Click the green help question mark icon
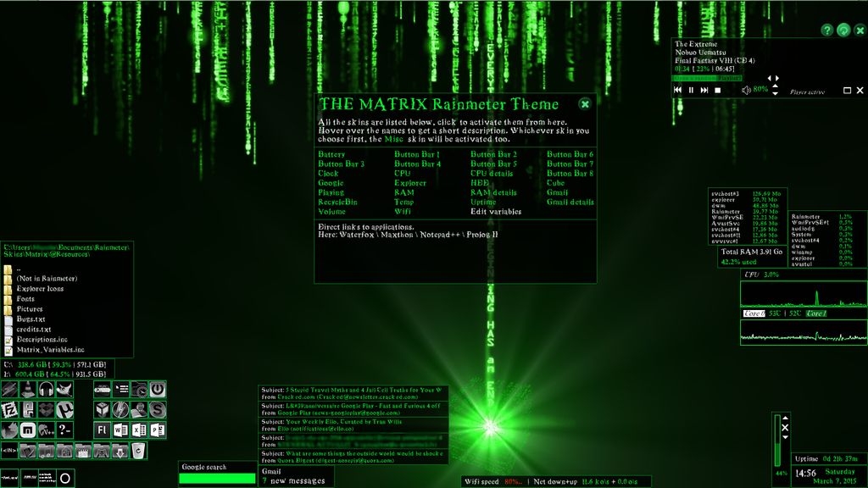The width and height of the screenshot is (868, 488). click(x=826, y=30)
